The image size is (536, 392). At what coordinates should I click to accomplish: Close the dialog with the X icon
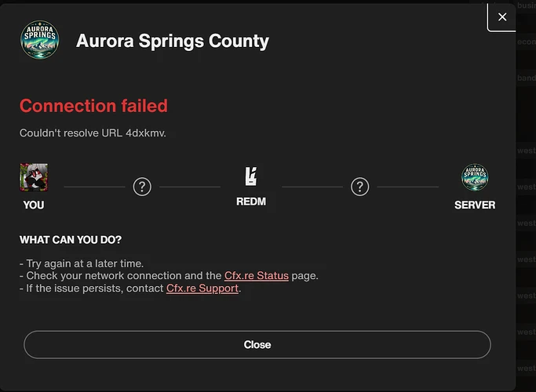pos(502,16)
